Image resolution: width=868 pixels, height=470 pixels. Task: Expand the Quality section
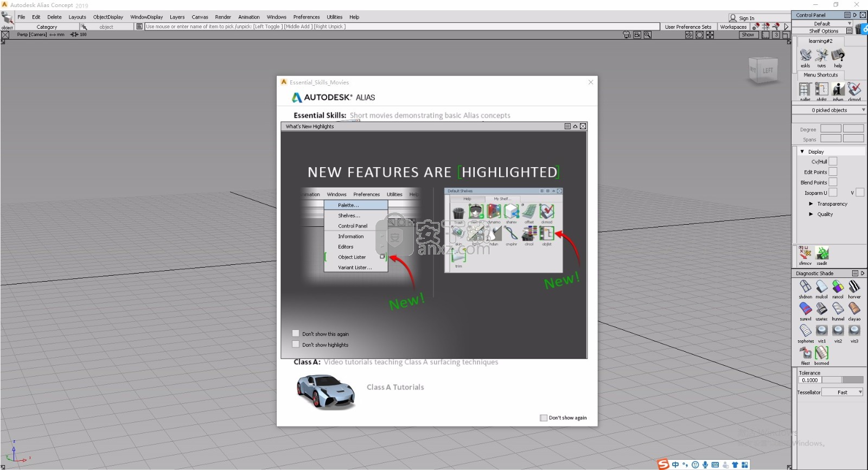(x=811, y=214)
